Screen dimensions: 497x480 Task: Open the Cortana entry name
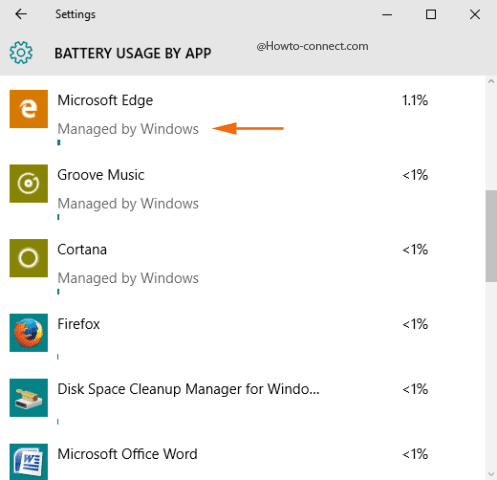pyautogui.click(x=82, y=250)
